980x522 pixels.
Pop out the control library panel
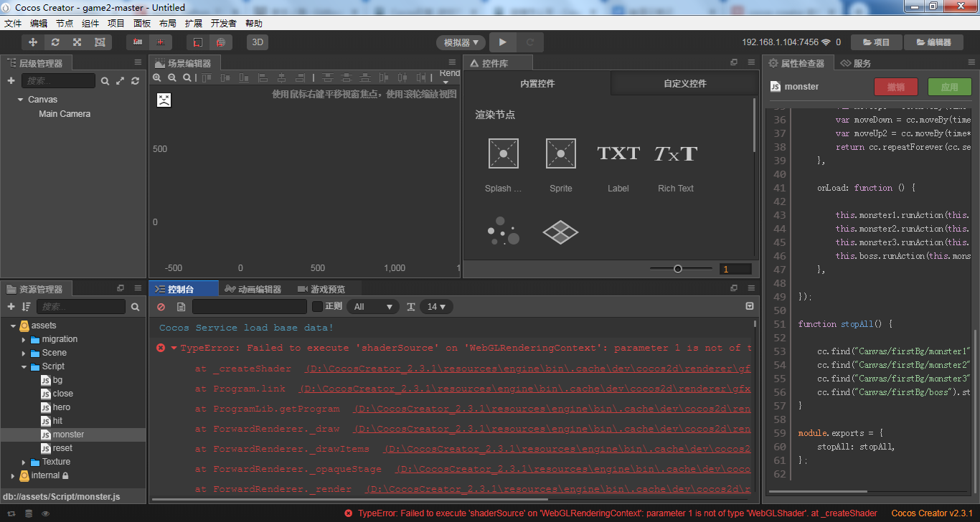[734, 62]
